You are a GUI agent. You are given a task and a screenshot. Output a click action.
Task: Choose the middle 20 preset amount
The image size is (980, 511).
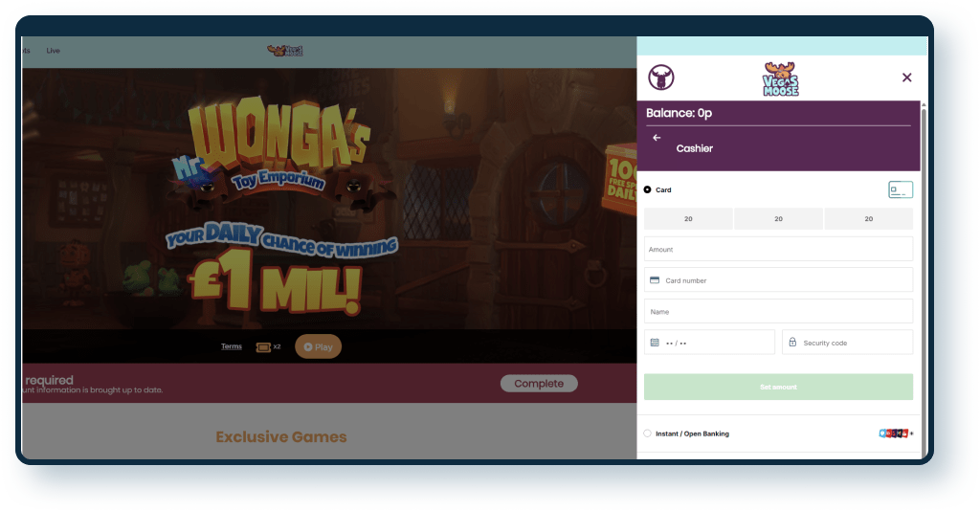point(778,218)
